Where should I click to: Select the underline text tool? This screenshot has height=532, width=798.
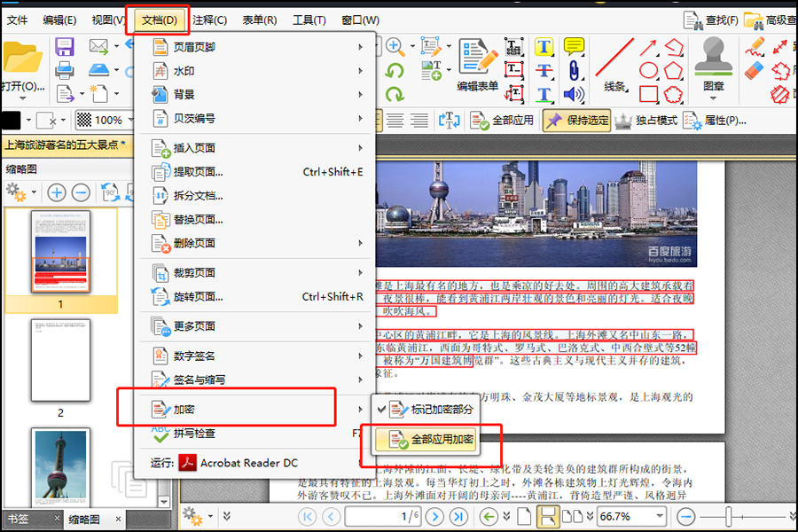[x=544, y=95]
